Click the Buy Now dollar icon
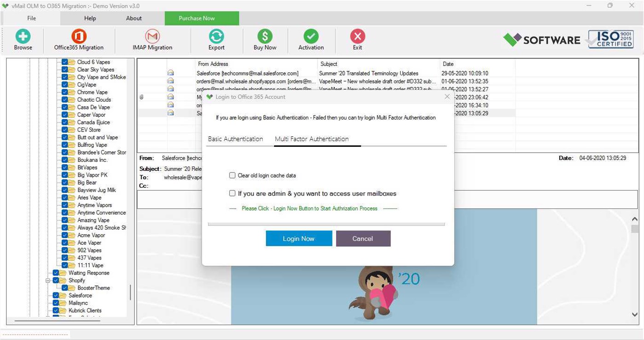Viewport: 644px width, 340px height. [265, 36]
